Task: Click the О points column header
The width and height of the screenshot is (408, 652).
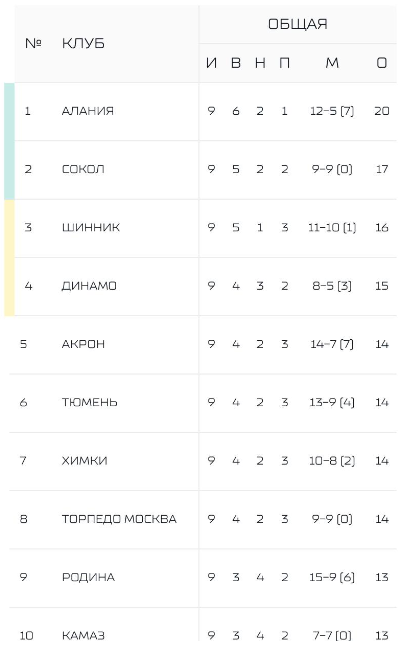Action: (x=382, y=63)
